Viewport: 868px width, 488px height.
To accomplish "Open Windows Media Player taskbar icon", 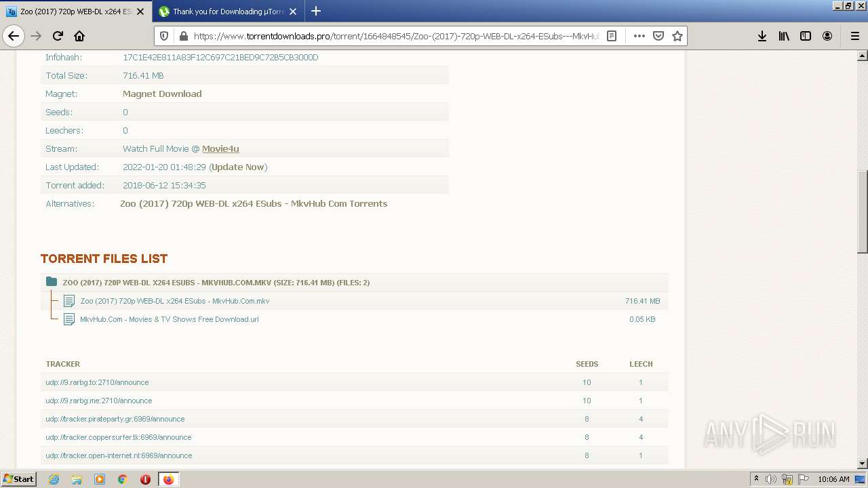I will click(100, 479).
